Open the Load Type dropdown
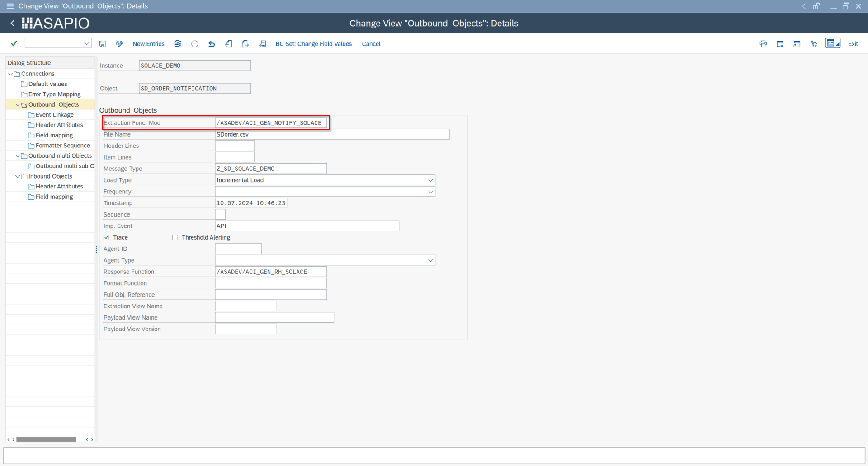Screen dimensions: 868x466 (x=430, y=180)
